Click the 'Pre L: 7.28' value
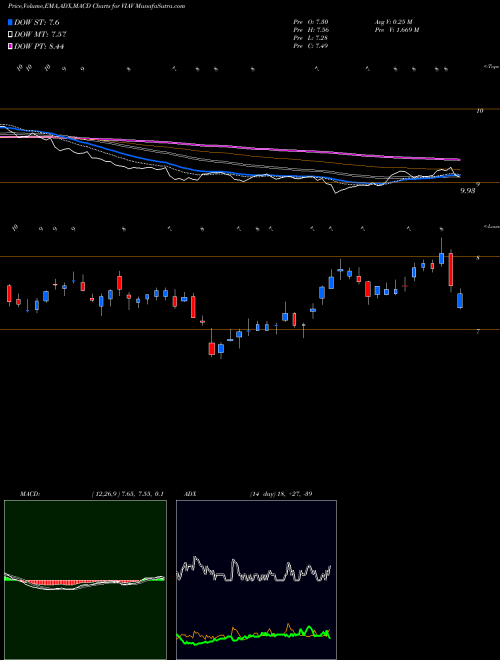The height and width of the screenshot is (660, 500). [311, 38]
